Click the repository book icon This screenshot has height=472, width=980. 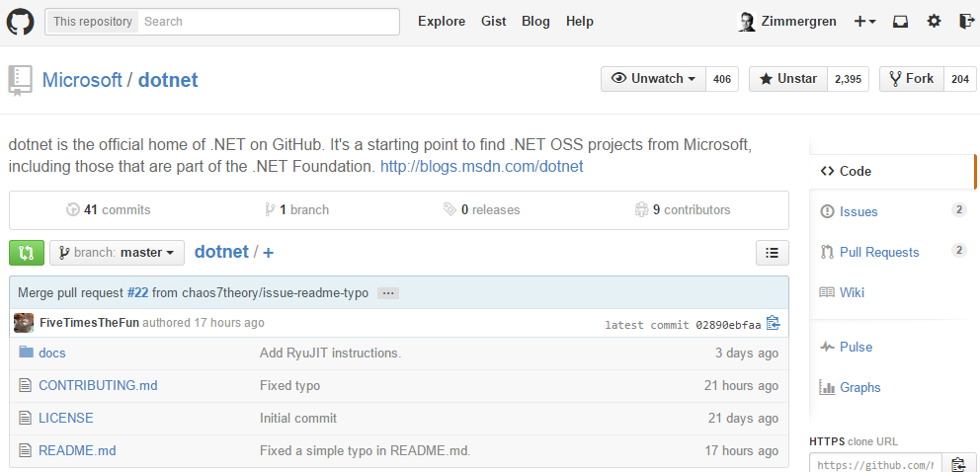20,81
